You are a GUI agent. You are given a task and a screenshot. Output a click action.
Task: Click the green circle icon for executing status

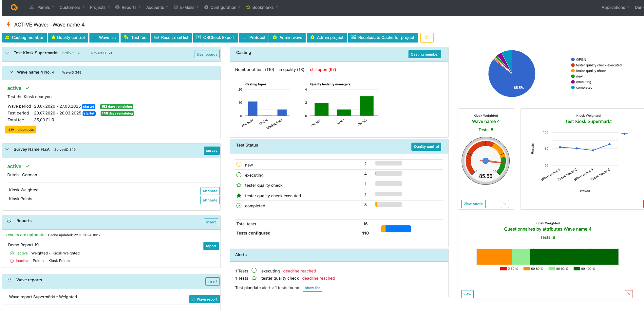[x=239, y=175]
